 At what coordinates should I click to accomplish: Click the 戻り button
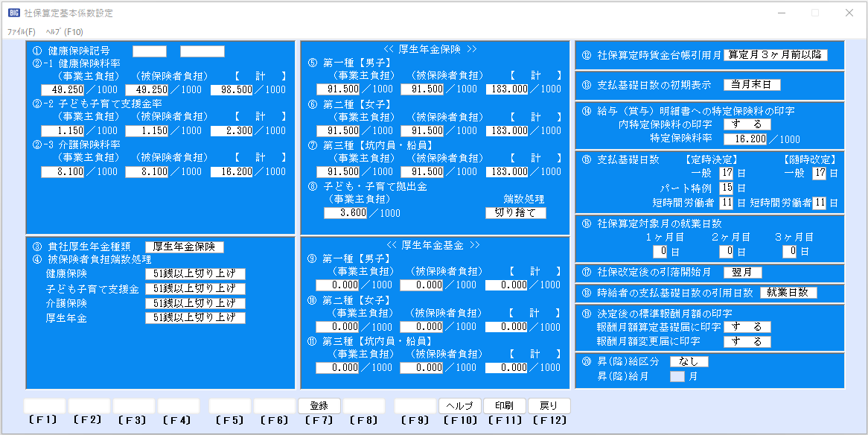click(x=549, y=406)
